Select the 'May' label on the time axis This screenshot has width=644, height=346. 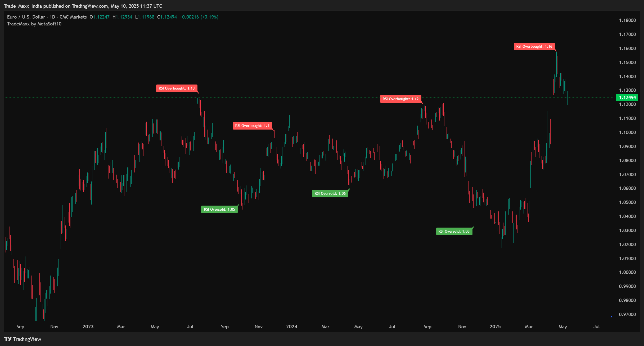pyautogui.click(x=155, y=327)
